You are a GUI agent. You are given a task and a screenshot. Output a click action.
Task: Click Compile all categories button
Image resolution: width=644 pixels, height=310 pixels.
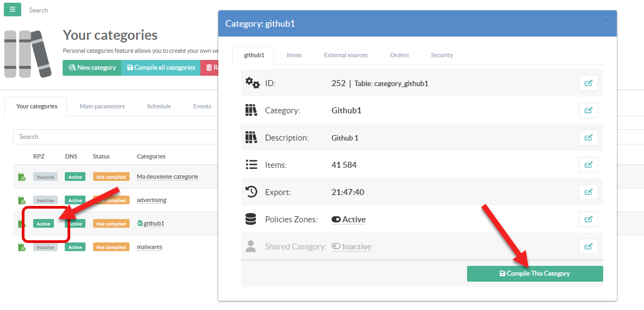point(161,68)
